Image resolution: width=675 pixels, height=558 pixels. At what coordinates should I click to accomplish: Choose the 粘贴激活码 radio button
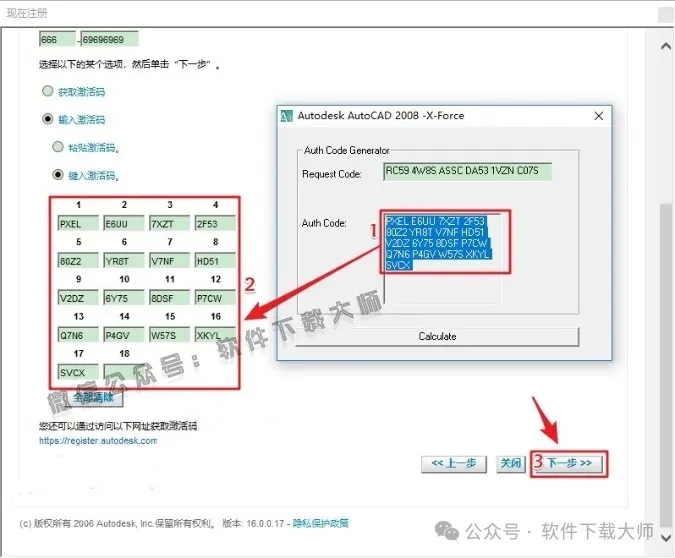coord(58,147)
